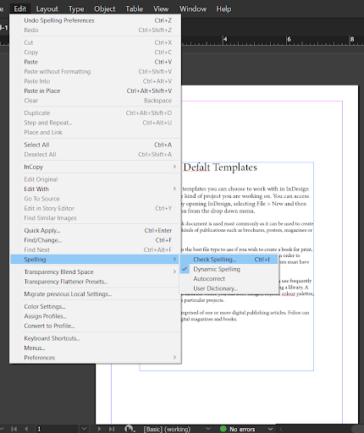Click the open-in-Bridge icon in status bar
The width and height of the screenshot is (364, 433).
pos(129,429)
